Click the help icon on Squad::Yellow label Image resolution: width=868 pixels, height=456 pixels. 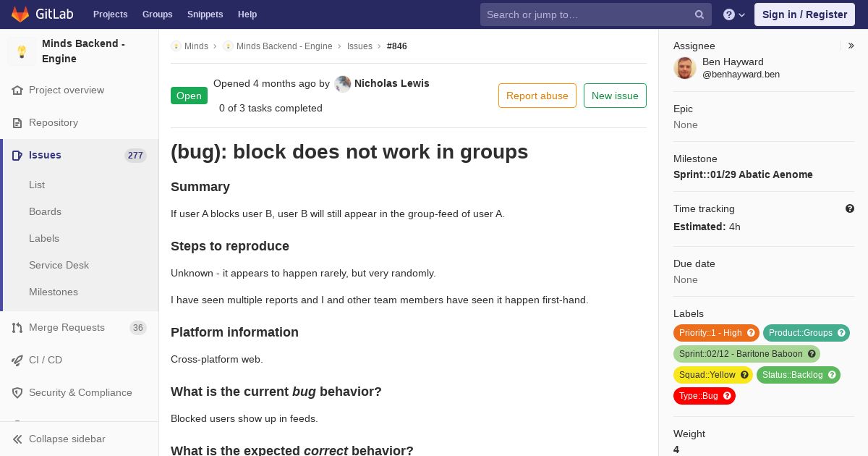744,375
